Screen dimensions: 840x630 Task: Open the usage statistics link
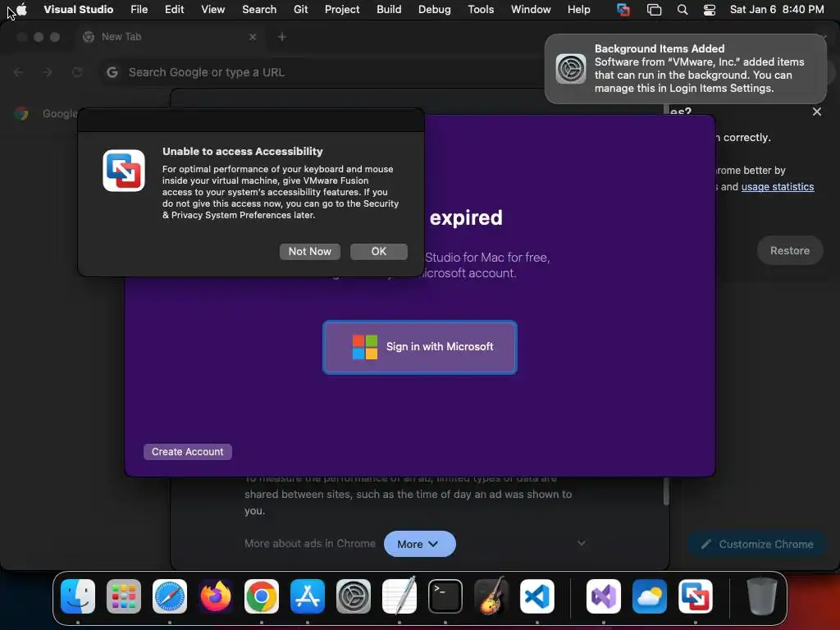click(x=778, y=186)
